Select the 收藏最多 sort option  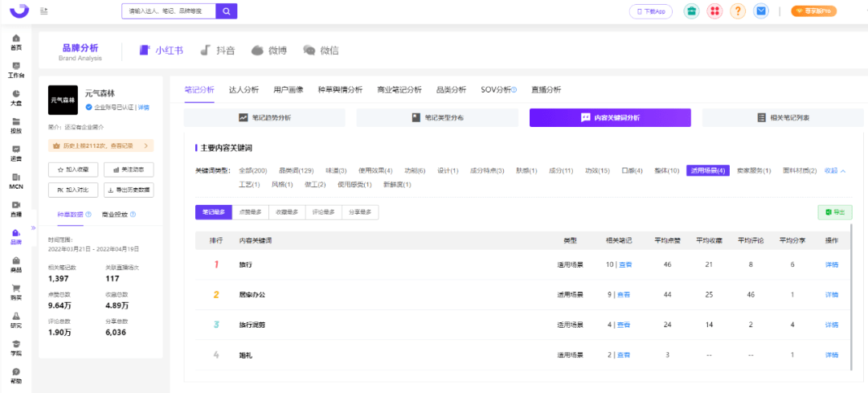click(286, 212)
